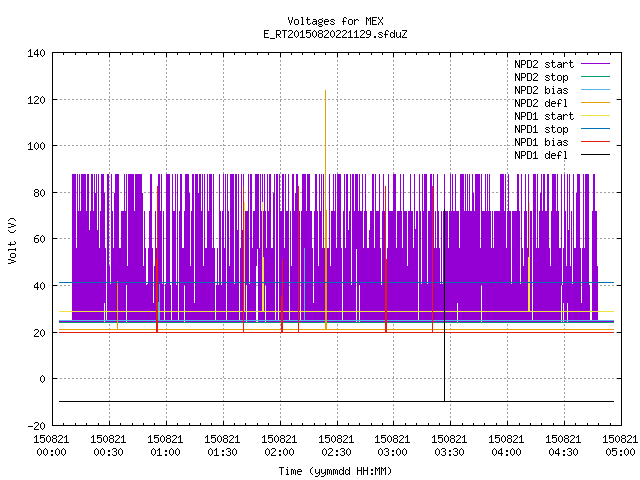The height and width of the screenshot is (480, 640).
Task: Click the 'Volt (V)' y-axis label
Action: (x=12, y=240)
